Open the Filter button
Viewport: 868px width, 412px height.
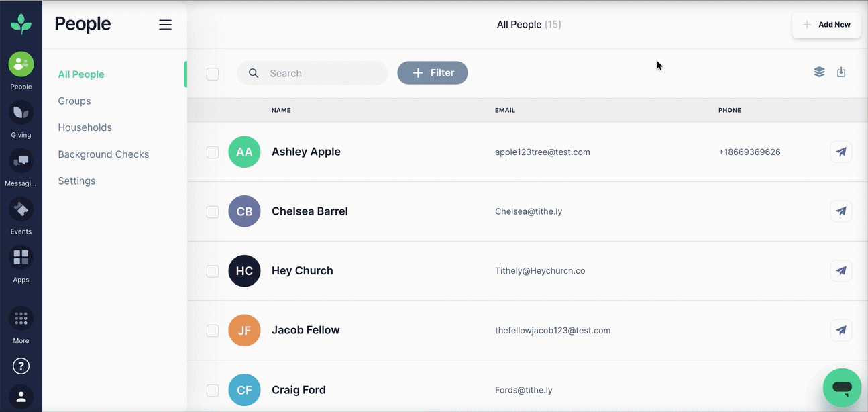click(433, 73)
